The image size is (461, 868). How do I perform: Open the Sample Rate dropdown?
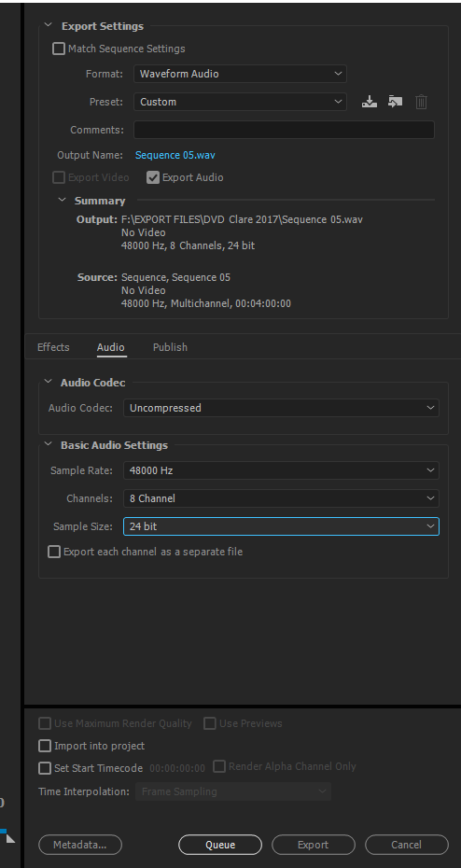pyautogui.click(x=281, y=470)
